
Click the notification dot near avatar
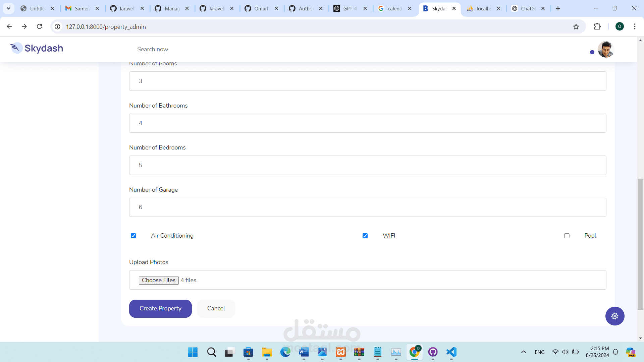click(592, 52)
